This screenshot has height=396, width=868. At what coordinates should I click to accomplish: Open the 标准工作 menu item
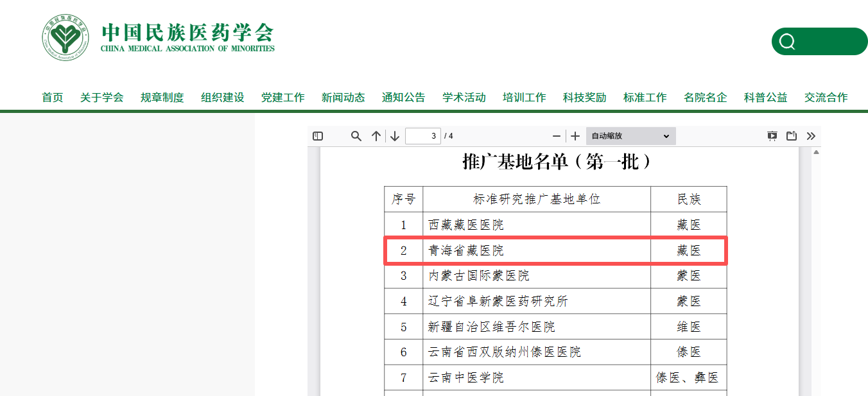point(645,98)
